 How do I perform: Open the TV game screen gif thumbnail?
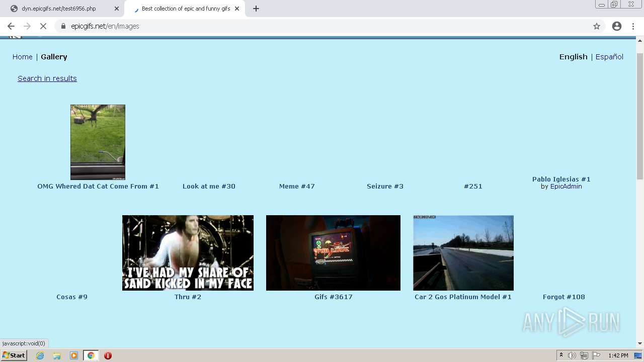click(x=333, y=253)
